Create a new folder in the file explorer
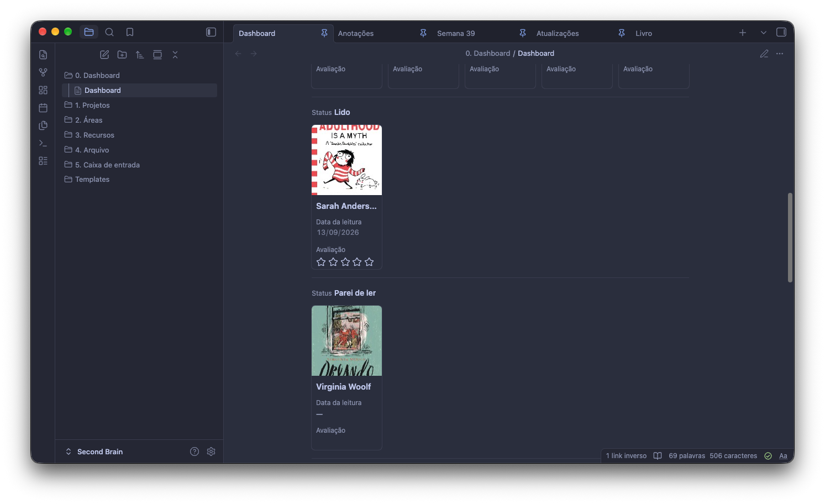825x504 pixels. click(x=122, y=55)
